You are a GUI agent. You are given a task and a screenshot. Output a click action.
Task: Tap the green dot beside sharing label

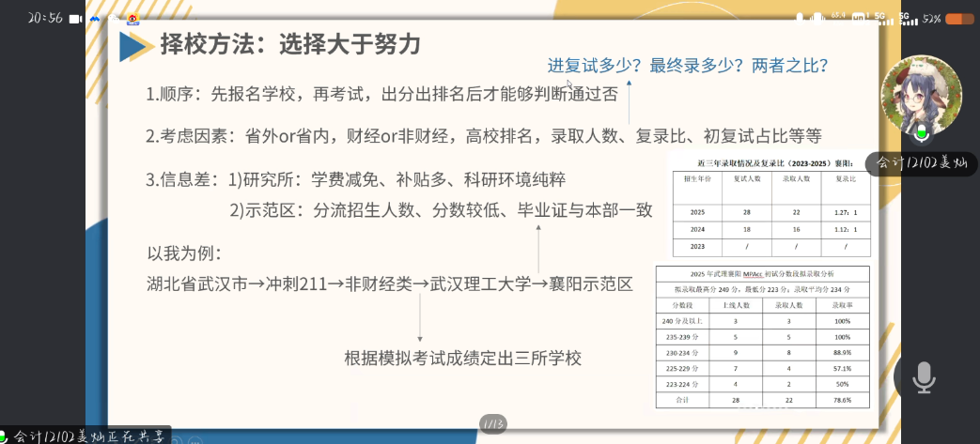(5, 436)
